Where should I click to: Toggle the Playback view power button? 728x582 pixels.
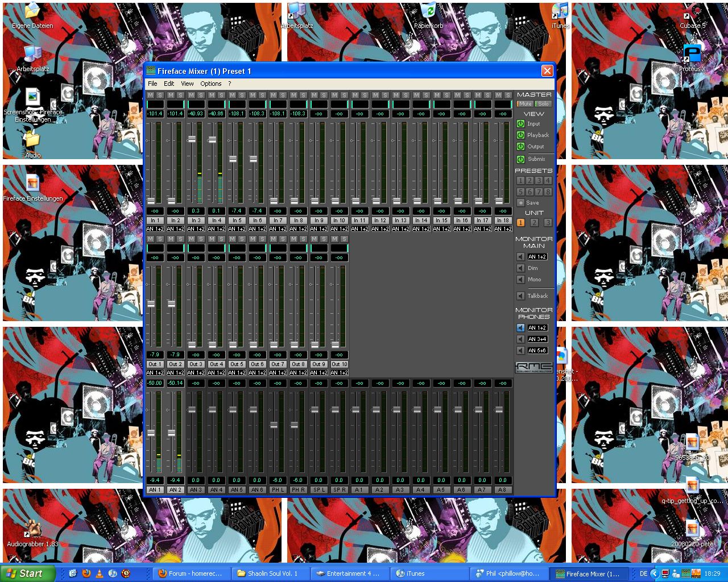pos(520,135)
